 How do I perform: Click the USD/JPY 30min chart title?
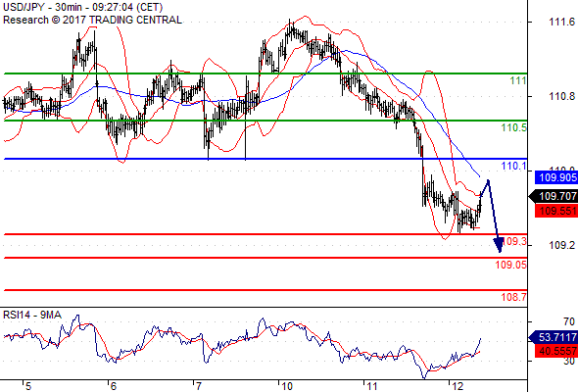83,7
